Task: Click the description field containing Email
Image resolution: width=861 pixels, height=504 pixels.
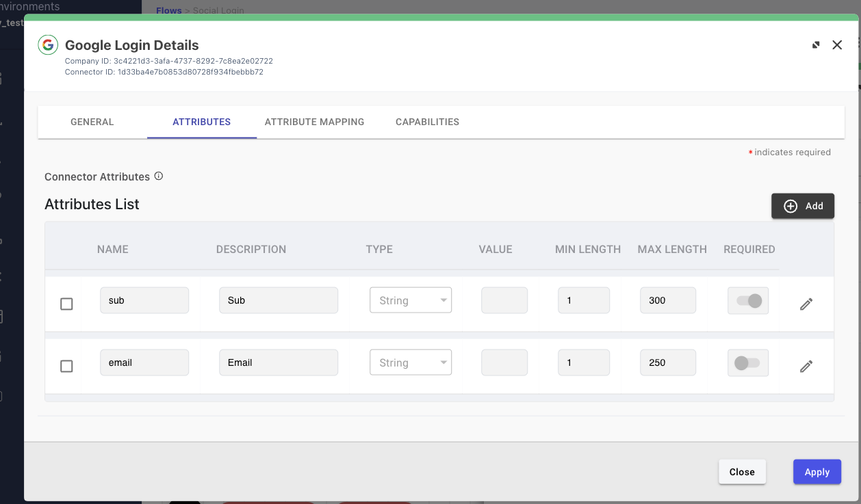Action: pos(279,362)
